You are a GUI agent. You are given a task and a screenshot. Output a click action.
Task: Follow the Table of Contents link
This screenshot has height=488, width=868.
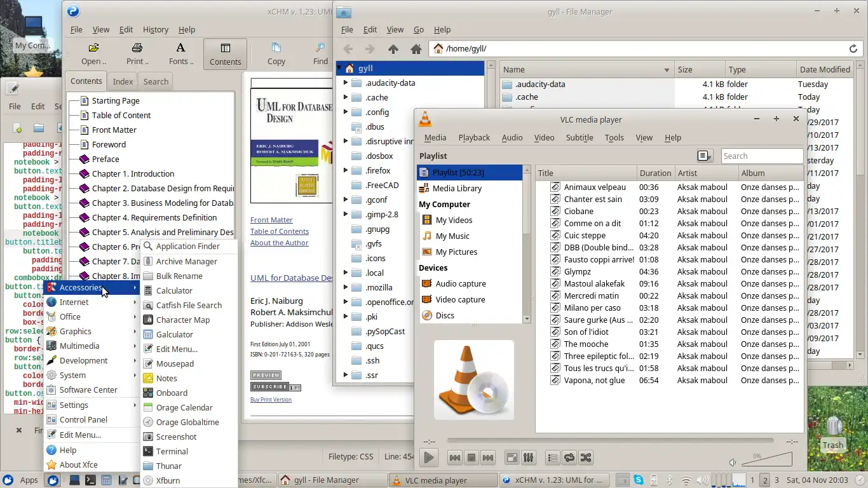280,231
